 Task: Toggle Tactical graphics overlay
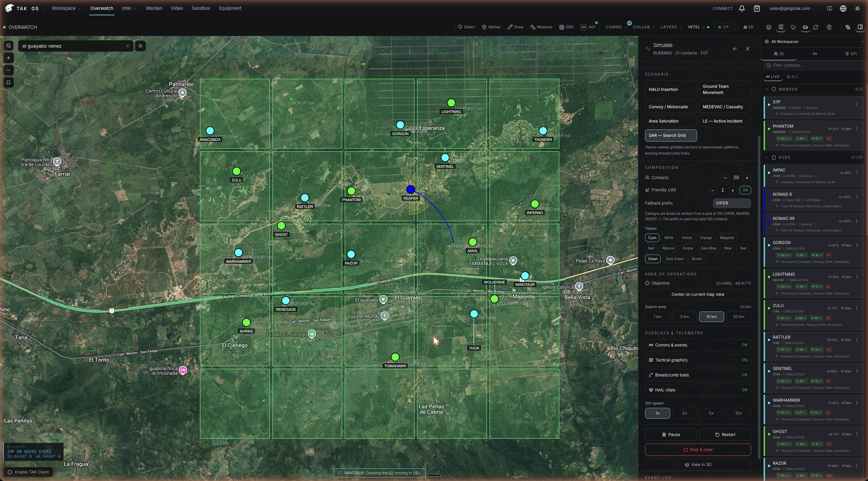(698, 360)
